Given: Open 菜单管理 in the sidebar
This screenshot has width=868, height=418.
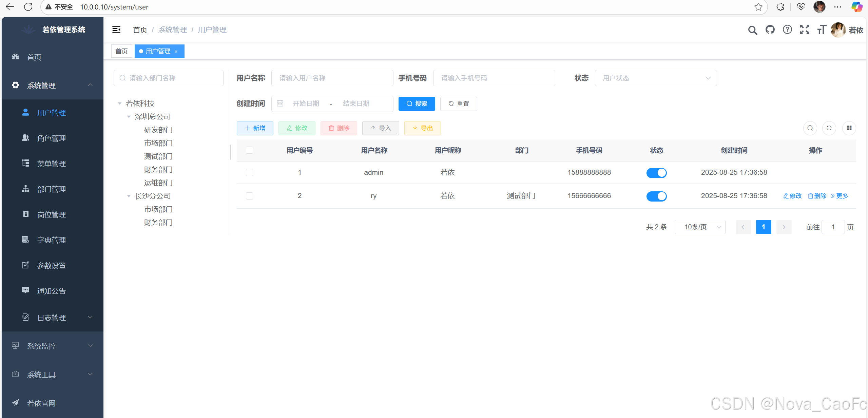Looking at the screenshot, I should coord(53,164).
